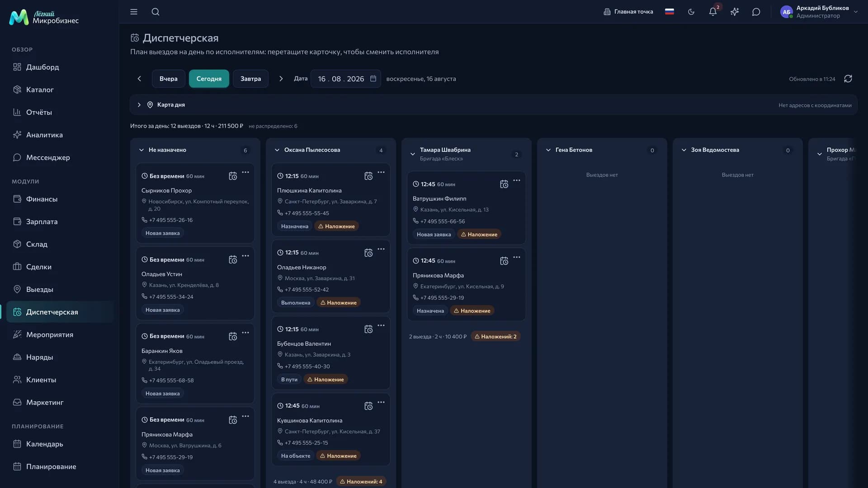This screenshot has width=868, height=488.
Task: Click phone +7 495 555-26-16
Action: [171, 220]
